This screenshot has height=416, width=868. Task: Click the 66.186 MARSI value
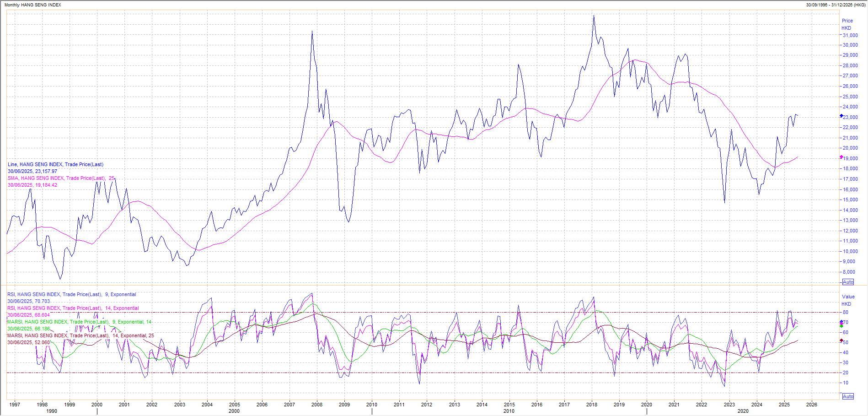(x=43, y=329)
